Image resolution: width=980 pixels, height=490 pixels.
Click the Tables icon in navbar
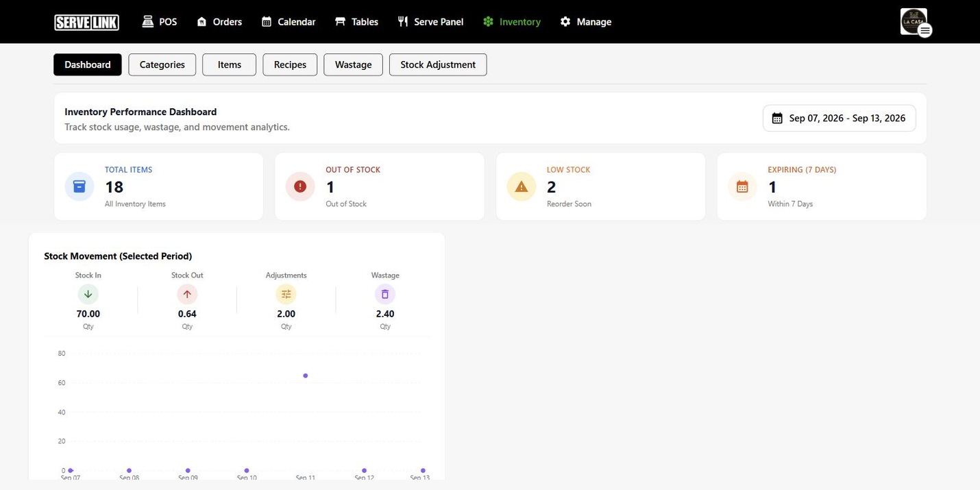click(x=340, y=22)
